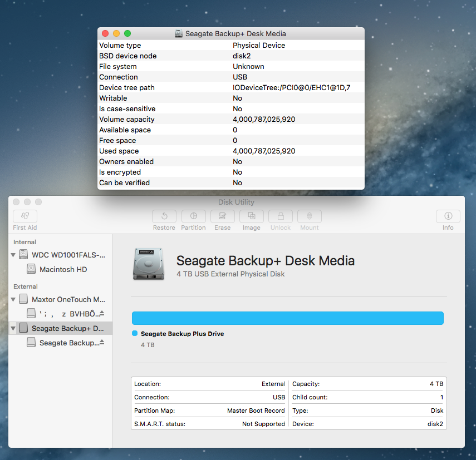Collapse the WDC WD1001FALS disk tree
The width and height of the screenshot is (476, 460).
(x=13, y=255)
